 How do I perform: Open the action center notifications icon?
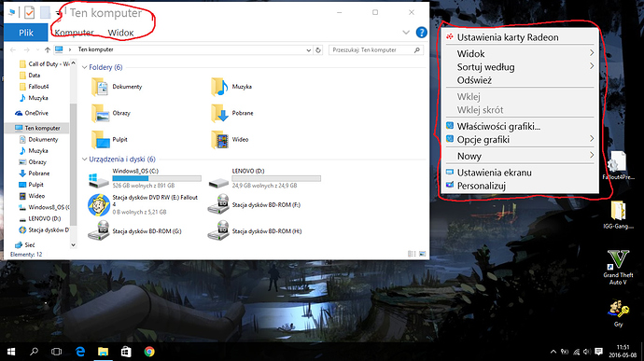point(599,352)
